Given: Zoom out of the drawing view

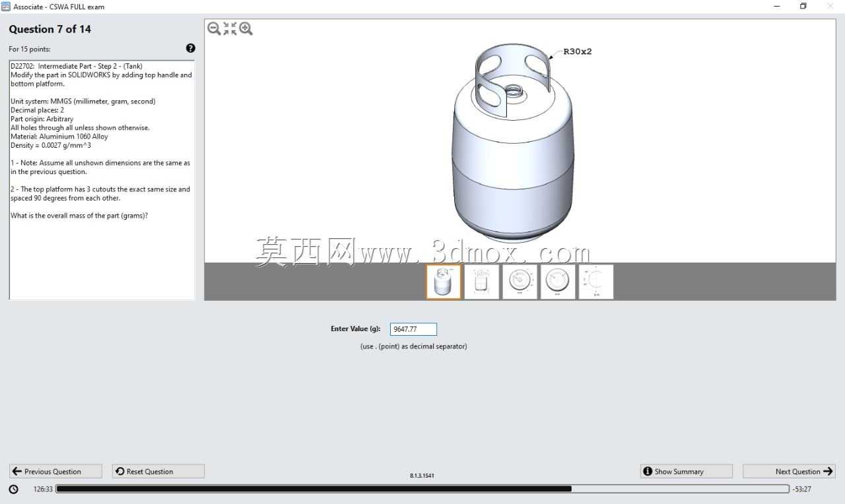Looking at the screenshot, I should click(x=214, y=28).
